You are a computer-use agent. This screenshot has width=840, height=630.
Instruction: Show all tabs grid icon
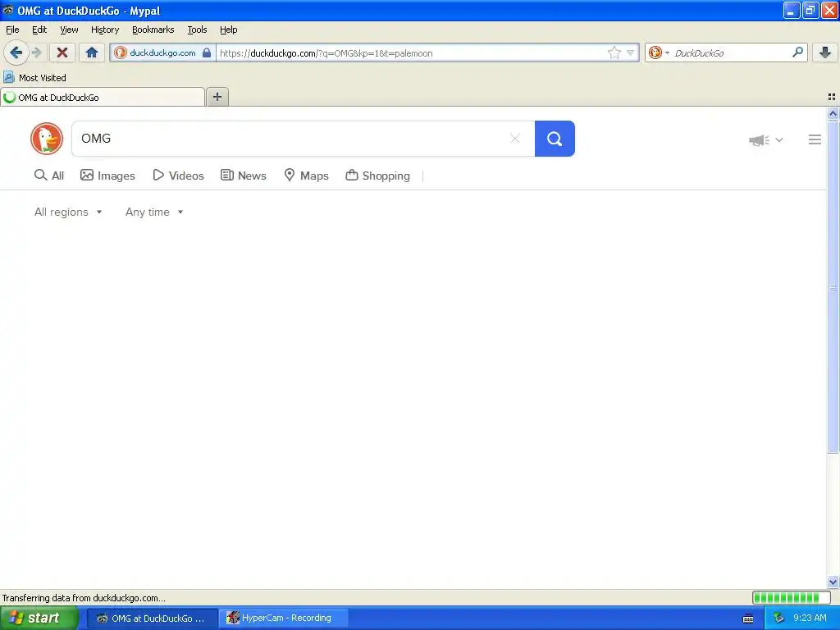click(832, 97)
